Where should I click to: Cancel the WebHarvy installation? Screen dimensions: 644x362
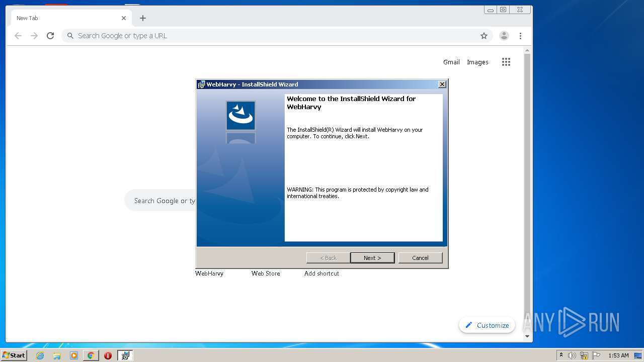coord(420,258)
